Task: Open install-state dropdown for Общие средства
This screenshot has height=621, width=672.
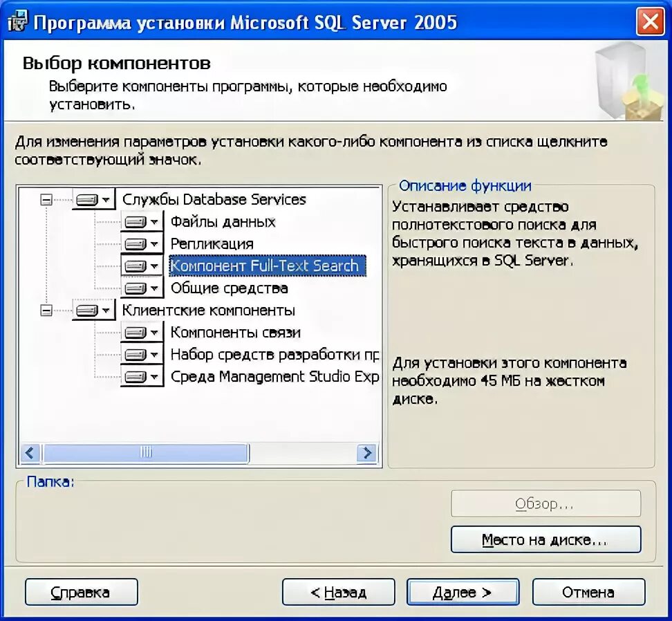Action: [x=142, y=288]
